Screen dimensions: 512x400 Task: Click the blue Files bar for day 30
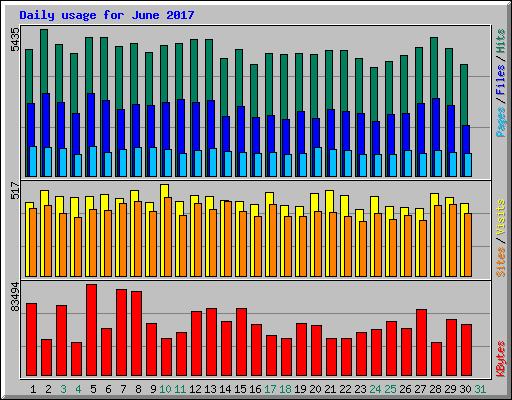pyautogui.click(x=466, y=139)
